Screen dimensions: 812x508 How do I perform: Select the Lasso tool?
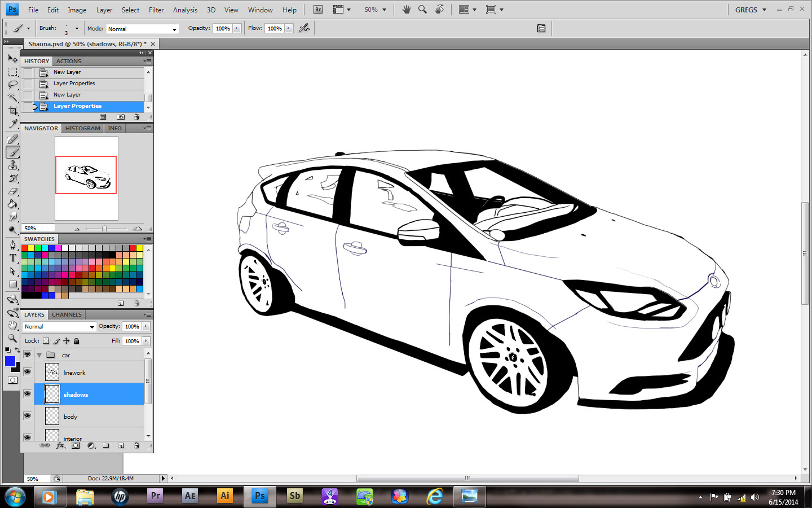[12, 85]
